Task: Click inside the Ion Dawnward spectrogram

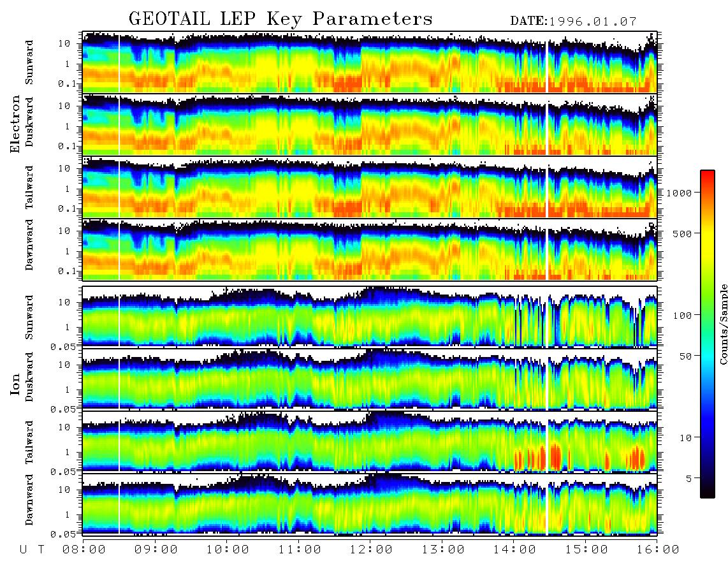Action: click(370, 504)
